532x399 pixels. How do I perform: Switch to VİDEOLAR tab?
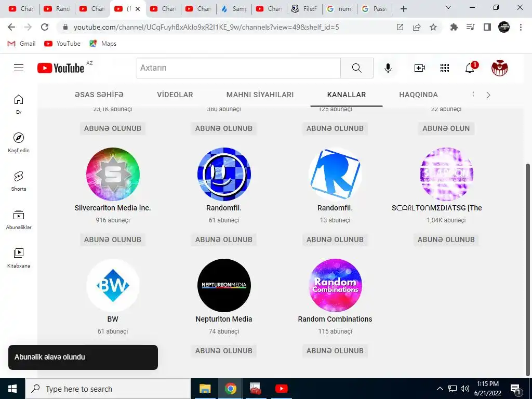[x=175, y=95]
